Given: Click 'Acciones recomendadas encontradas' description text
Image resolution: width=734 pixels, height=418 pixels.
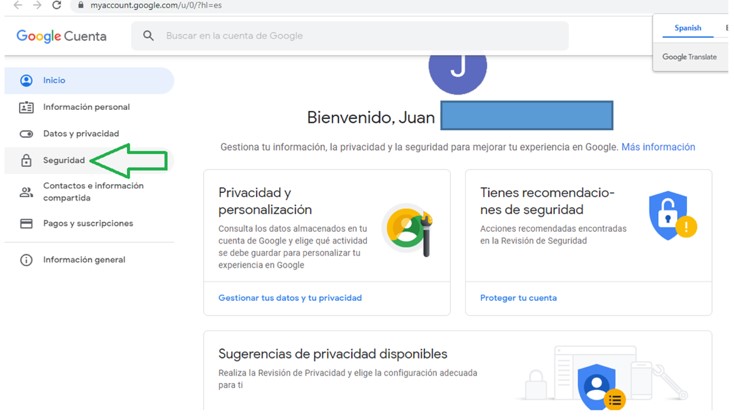Looking at the screenshot, I should point(553,235).
